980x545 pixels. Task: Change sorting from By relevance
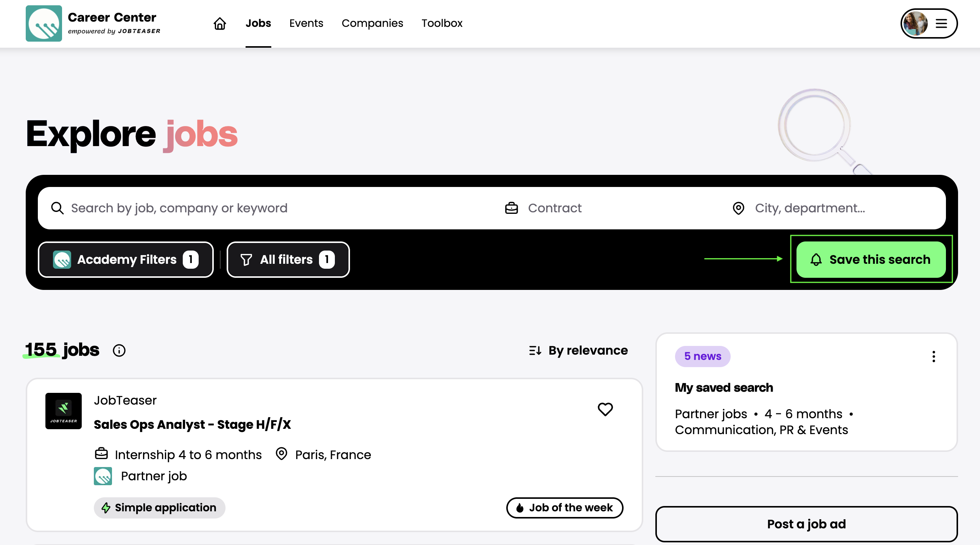pyautogui.click(x=578, y=350)
